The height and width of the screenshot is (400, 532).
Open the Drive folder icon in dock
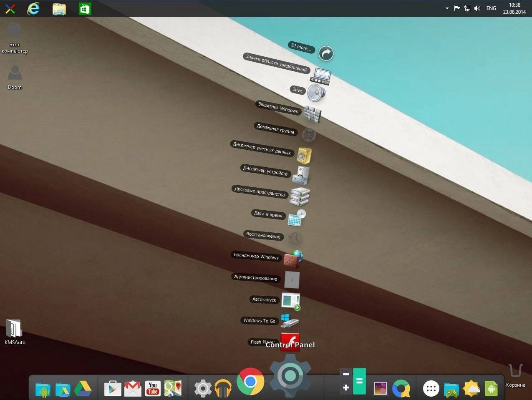pyautogui.click(x=63, y=389)
